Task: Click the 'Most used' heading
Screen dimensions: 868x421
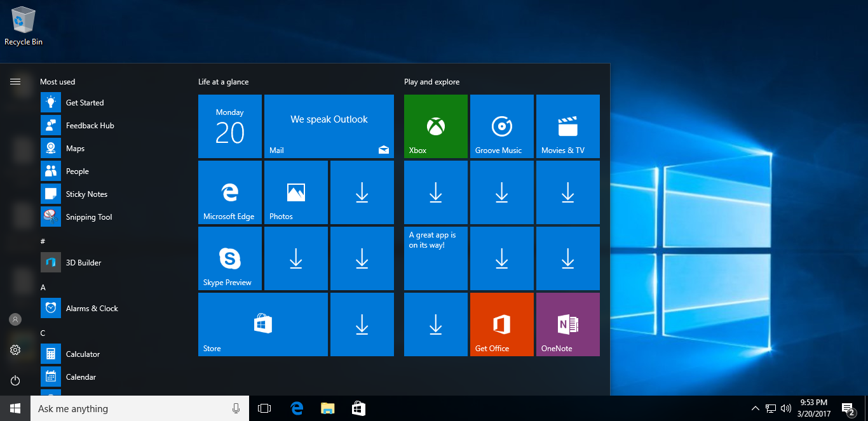Action: click(58, 82)
